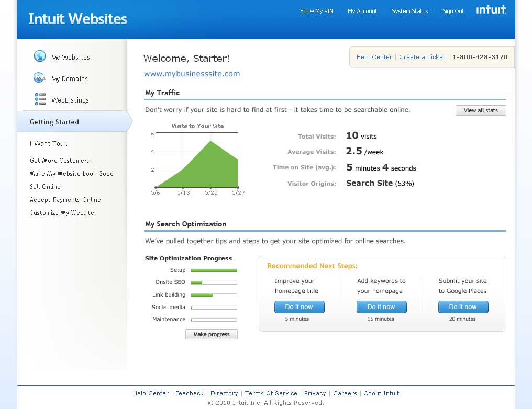Open Feedback link in footer

coord(190,393)
